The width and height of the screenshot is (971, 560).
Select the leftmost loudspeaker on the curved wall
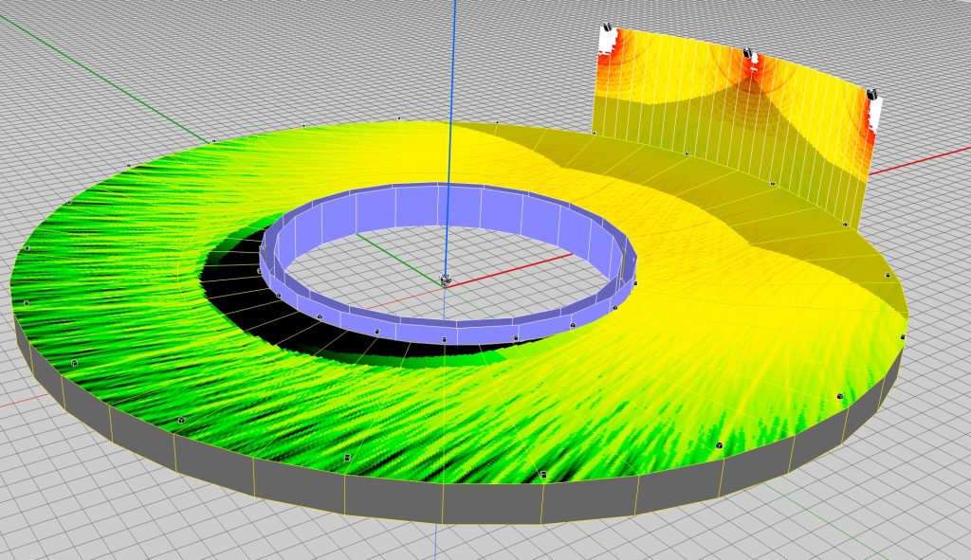607,39
